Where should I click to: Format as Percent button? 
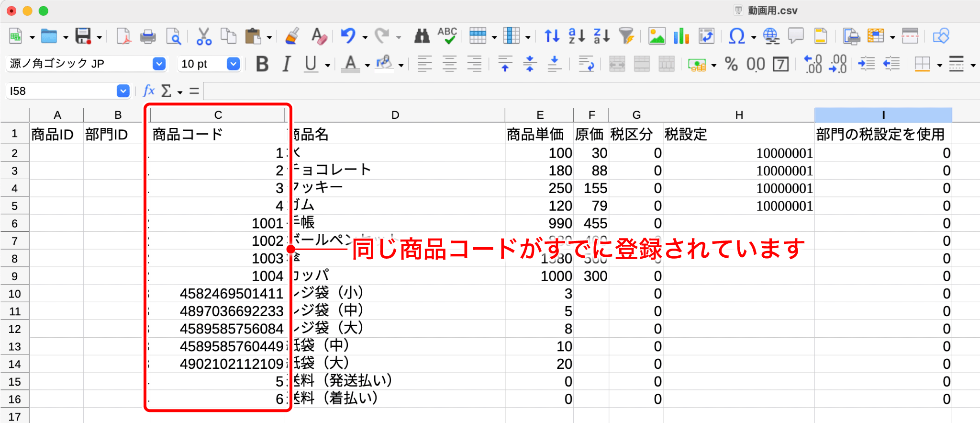(x=731, y=64)
